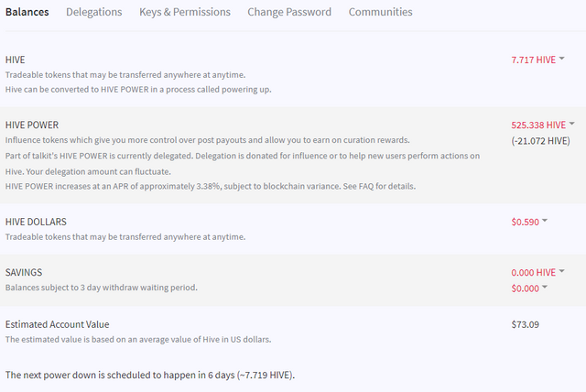Go to Change Password tab
This screenshot has width=586, height=392.
click(x=289, y=12)
